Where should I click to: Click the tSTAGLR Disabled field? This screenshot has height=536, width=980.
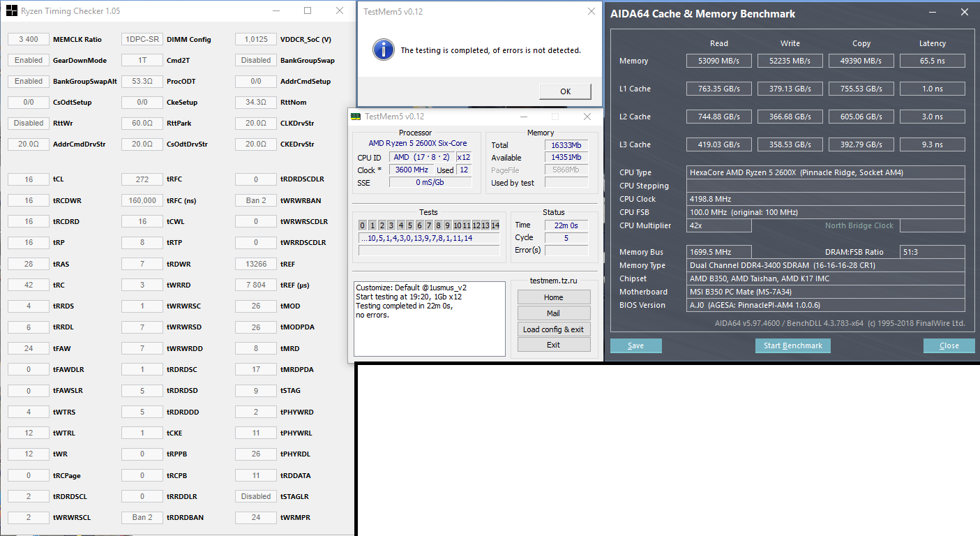[256, 496]
